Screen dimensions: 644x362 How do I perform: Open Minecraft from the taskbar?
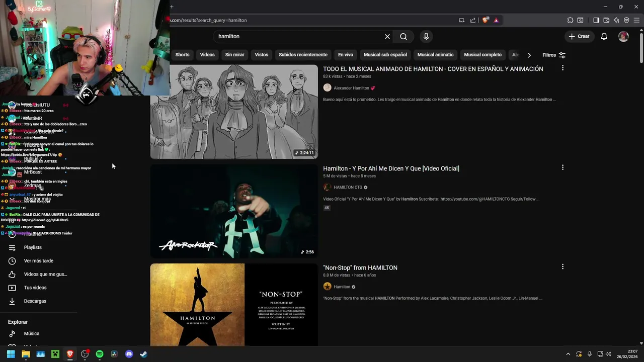pos(55,354)
